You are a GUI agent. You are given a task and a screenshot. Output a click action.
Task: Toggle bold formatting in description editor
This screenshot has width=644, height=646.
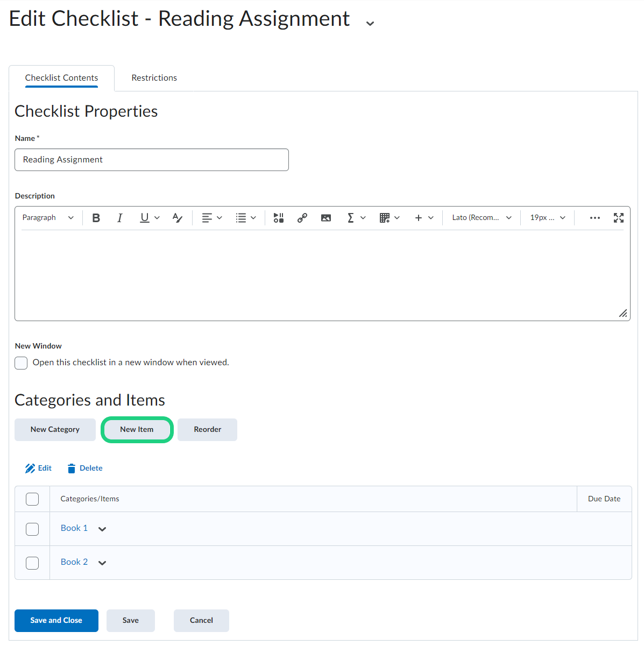[96, 218]
